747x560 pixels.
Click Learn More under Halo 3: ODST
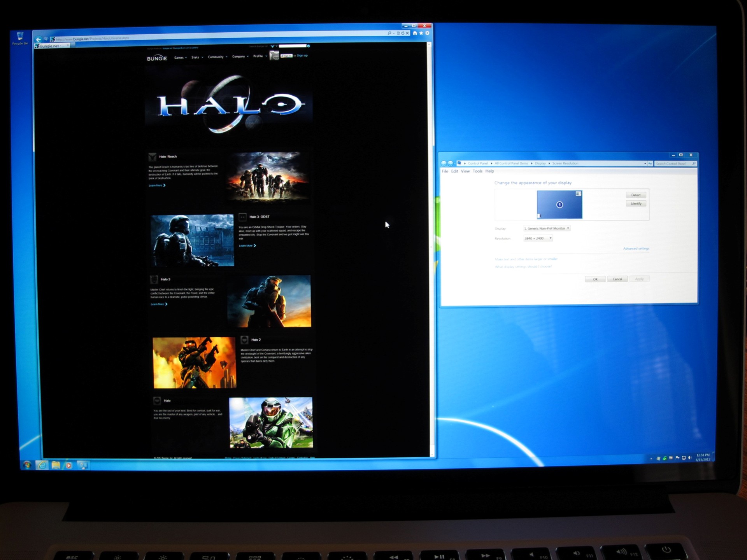click(247, 246)
